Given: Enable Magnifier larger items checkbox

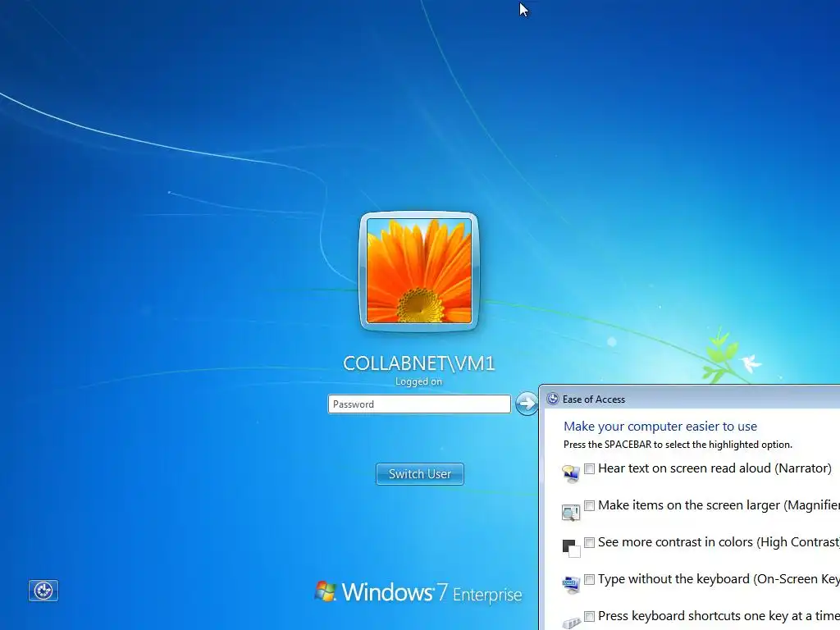Looking at the screenshot, I should pyautogui.click(x=589, y=505).
